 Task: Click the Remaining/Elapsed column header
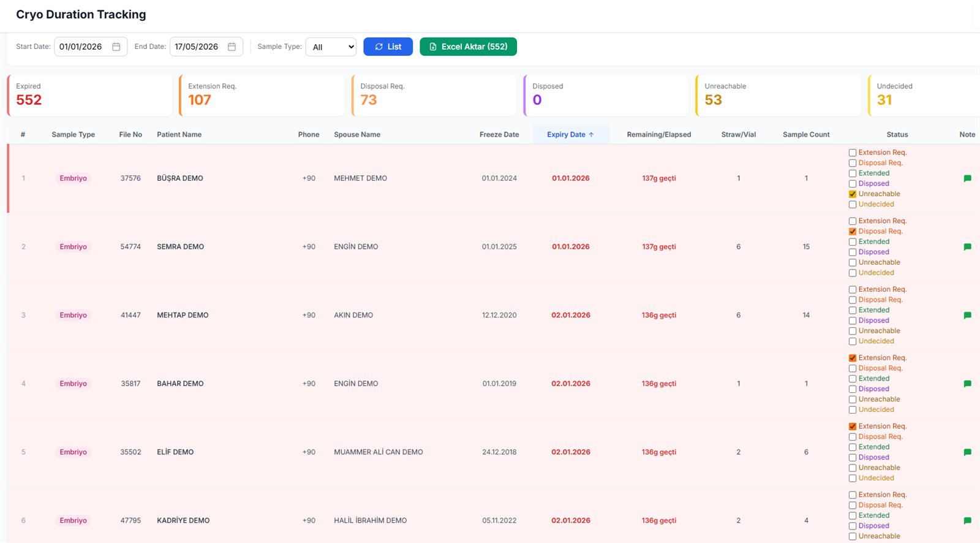point(658,134)
